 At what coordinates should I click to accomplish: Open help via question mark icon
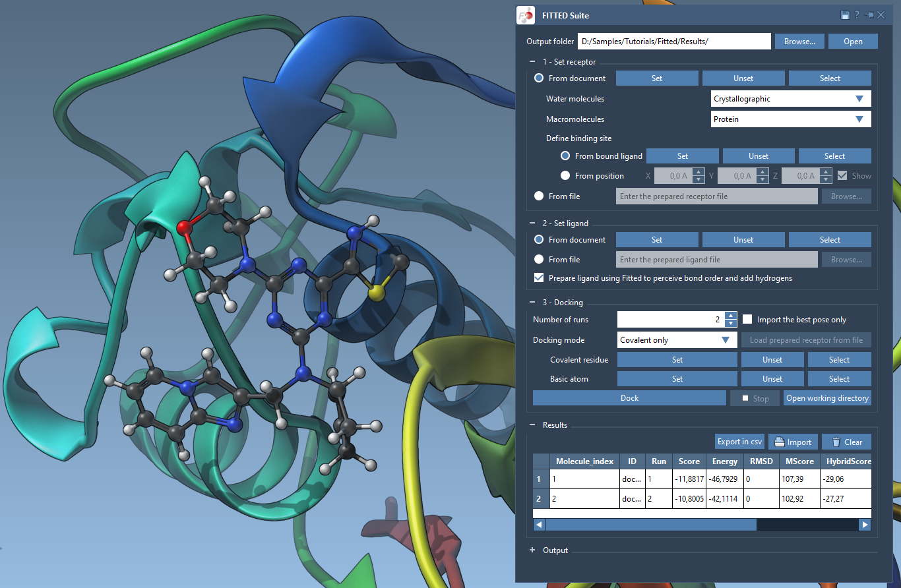[x=857, y=15]
